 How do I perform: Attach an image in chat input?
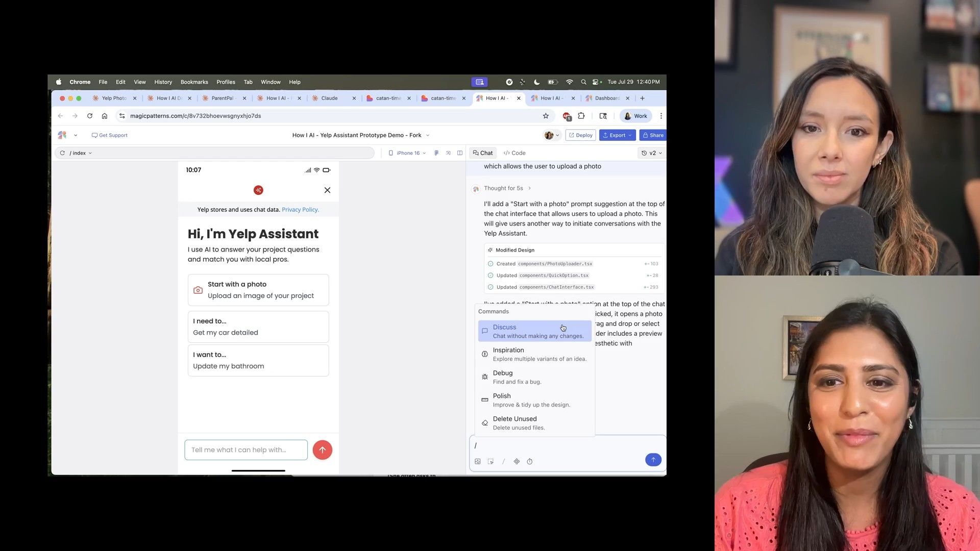(x=477, y=461)
